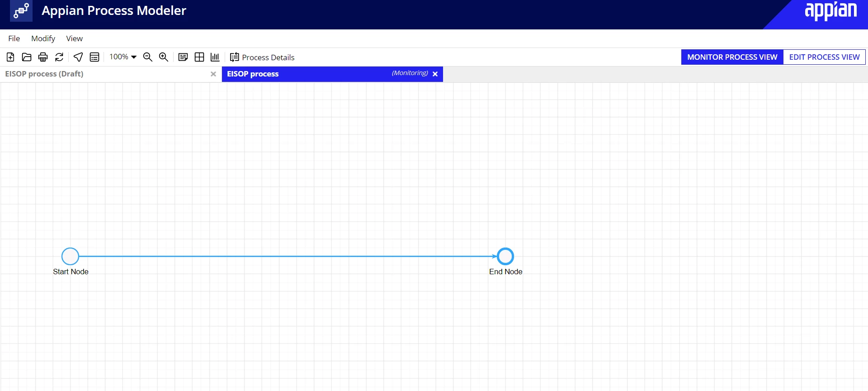The image size is (868, 391).
Task: Switch to Monitor Process View
Action: [732, 57]
